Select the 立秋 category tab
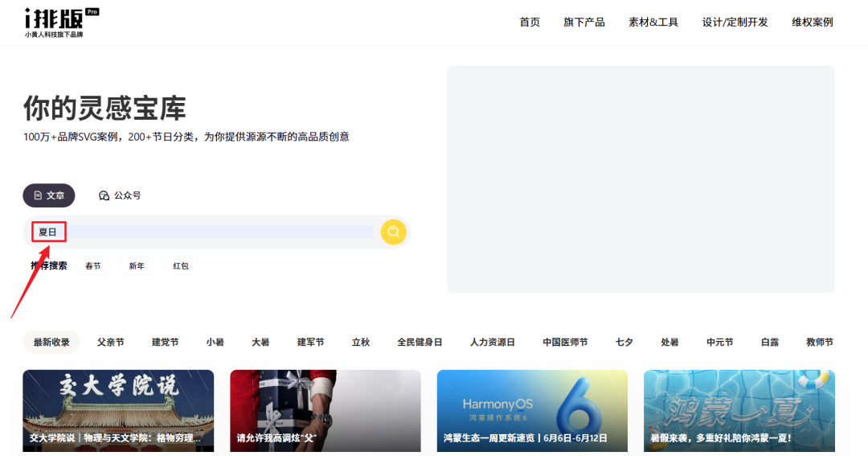This screenshot has width=868, height=456. [x=361, y=343]
